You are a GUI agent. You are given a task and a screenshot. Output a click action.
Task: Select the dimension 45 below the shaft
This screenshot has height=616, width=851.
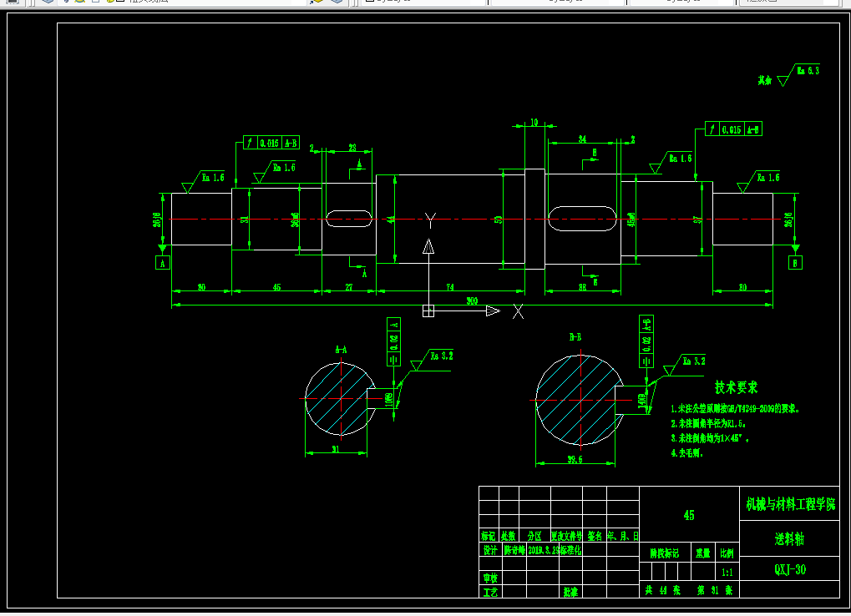point(276,287)
